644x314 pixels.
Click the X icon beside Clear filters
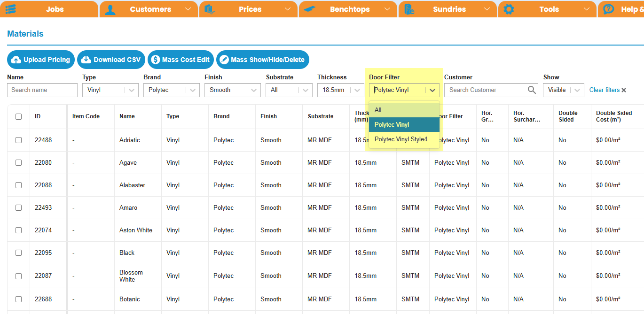pyautogui.click(x=624, y=90)
